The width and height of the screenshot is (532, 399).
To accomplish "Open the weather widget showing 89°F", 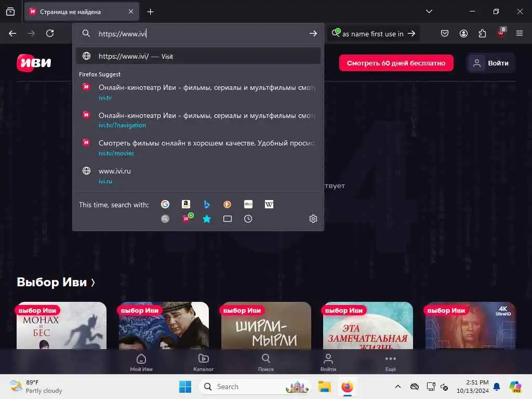I will click(x=36, y=387).
